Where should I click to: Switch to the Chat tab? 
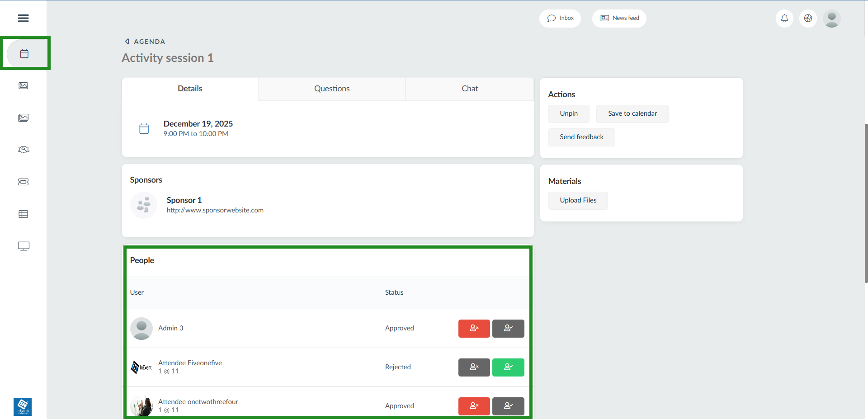(470, 89)
